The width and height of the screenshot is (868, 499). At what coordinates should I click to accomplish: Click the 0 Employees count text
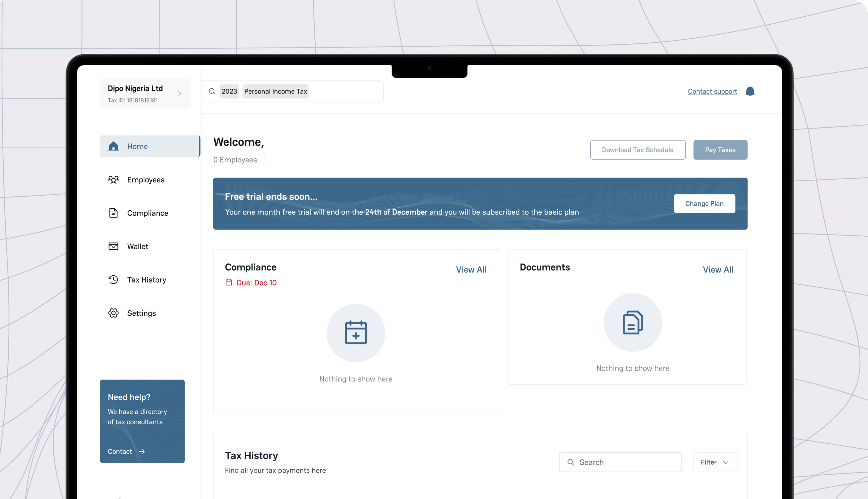tap(235, 160)
